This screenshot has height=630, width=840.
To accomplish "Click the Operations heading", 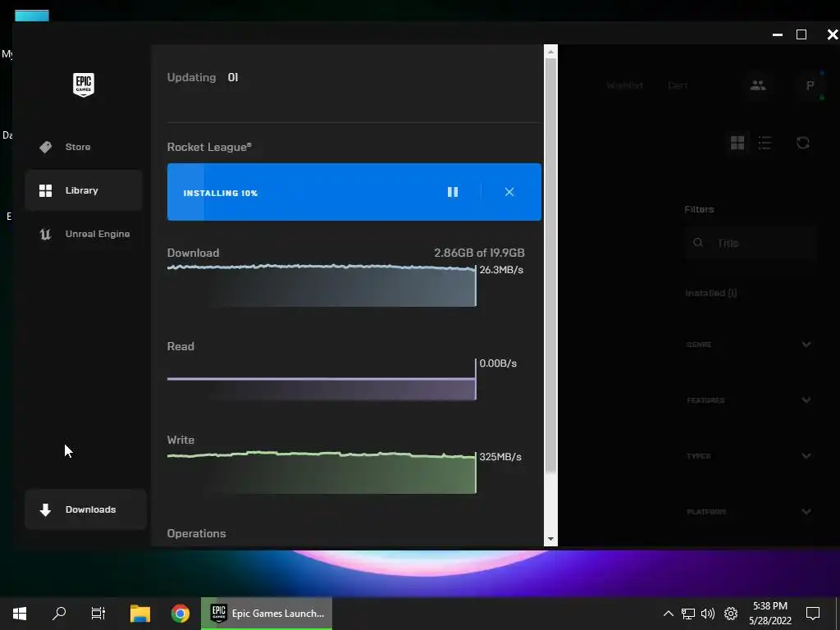I will pos(196,533).
